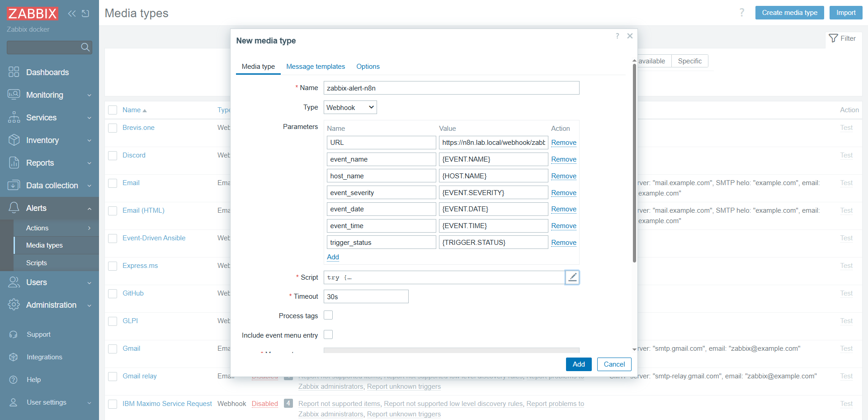Select the Discord row checkbox
This screenshot has height=420, width=868.
113,156
